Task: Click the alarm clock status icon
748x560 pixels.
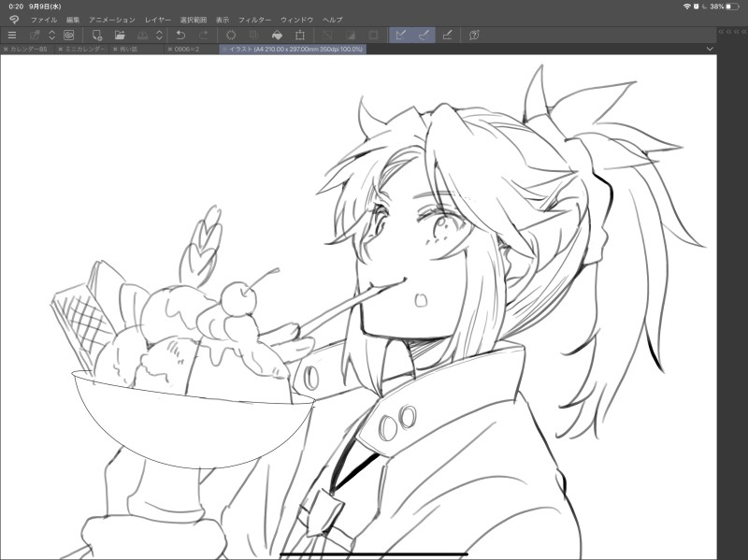Action: [x=696, y=7]
